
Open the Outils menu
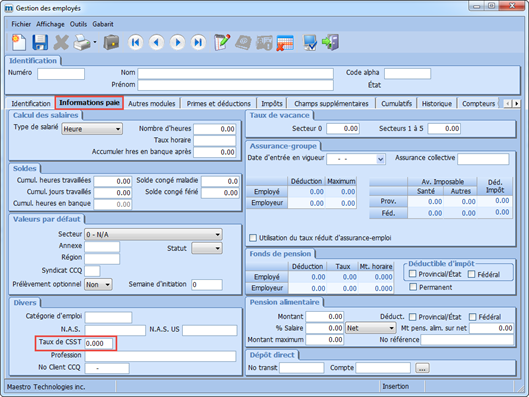[78, 24]
